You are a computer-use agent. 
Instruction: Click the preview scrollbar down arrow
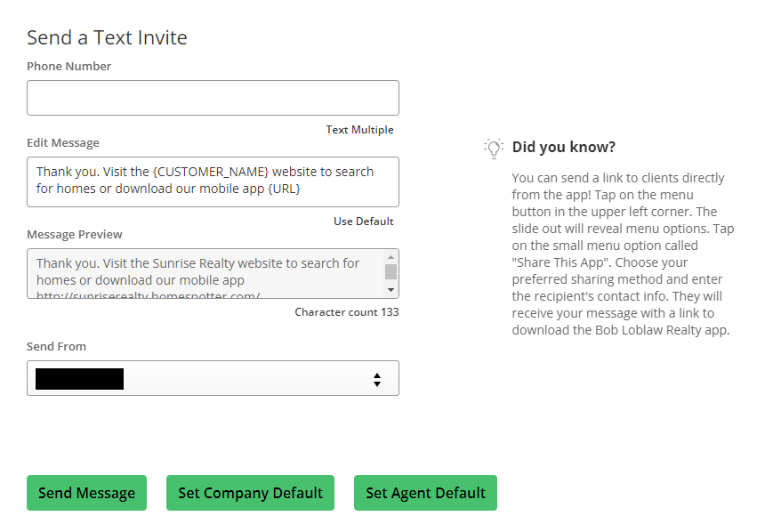tap(391, 290)
